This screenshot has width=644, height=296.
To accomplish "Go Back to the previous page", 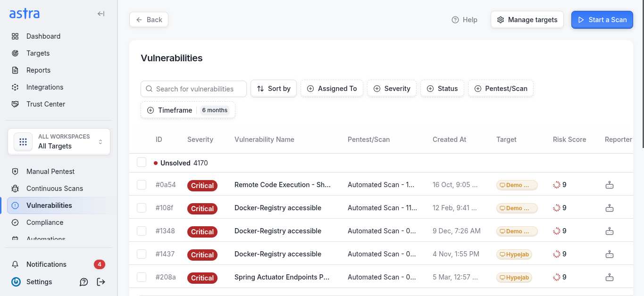I will pos(149,20).
